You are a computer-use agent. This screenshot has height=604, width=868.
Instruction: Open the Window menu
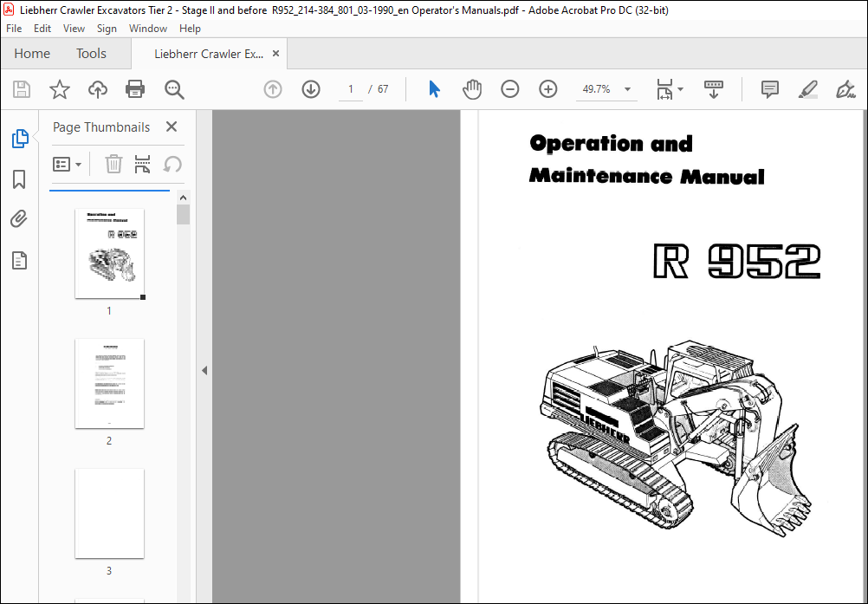click(148, 29)
